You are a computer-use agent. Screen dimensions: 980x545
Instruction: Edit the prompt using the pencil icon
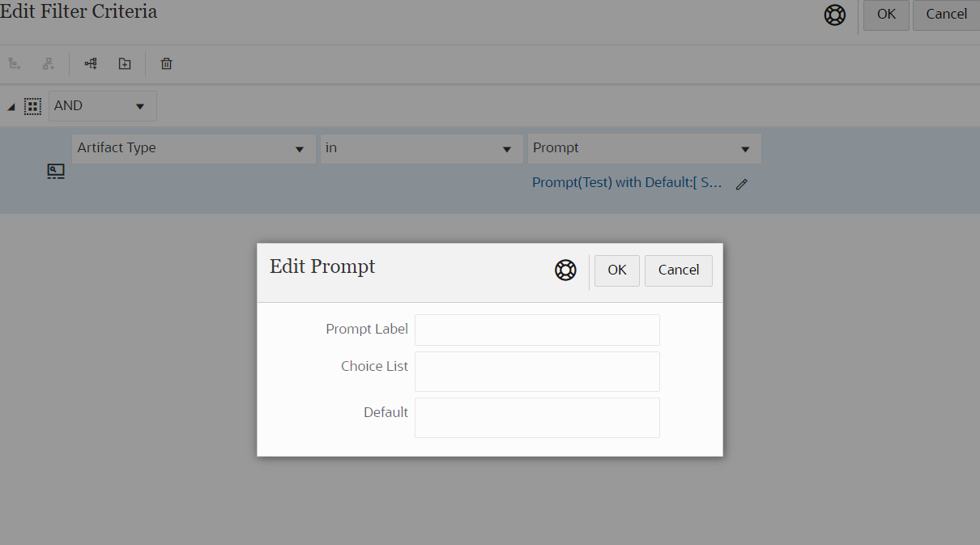[741, 184]
